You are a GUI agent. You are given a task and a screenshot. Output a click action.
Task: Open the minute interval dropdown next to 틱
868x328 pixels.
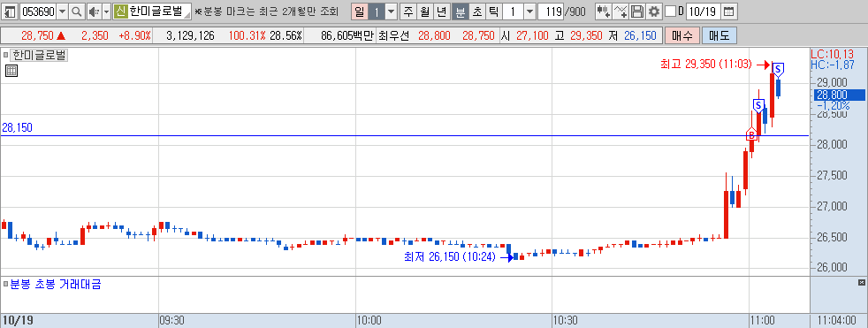point(529,11)
